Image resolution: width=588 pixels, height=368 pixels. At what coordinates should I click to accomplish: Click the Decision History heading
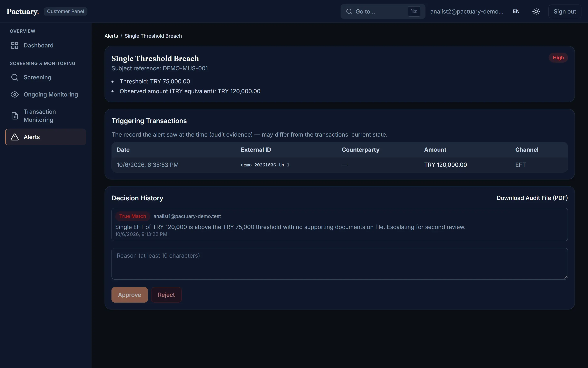(137, 198)
